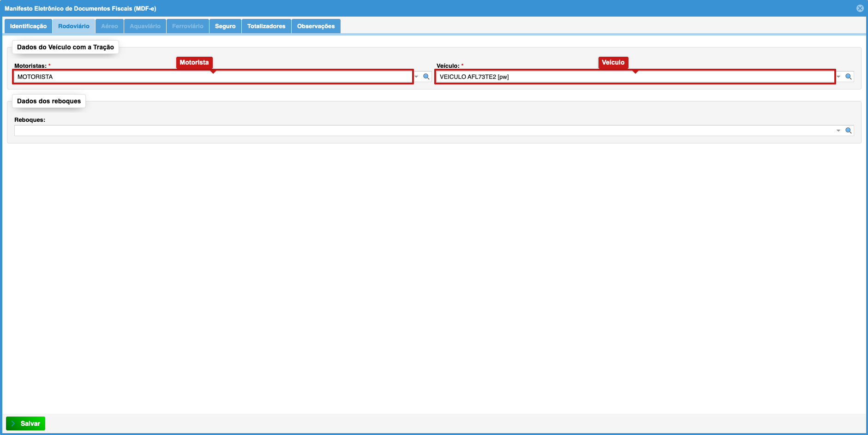The height and width of the screenshot is (435, 868).
Task: Click the Veículo field label
Action: (x=448, y=66)
